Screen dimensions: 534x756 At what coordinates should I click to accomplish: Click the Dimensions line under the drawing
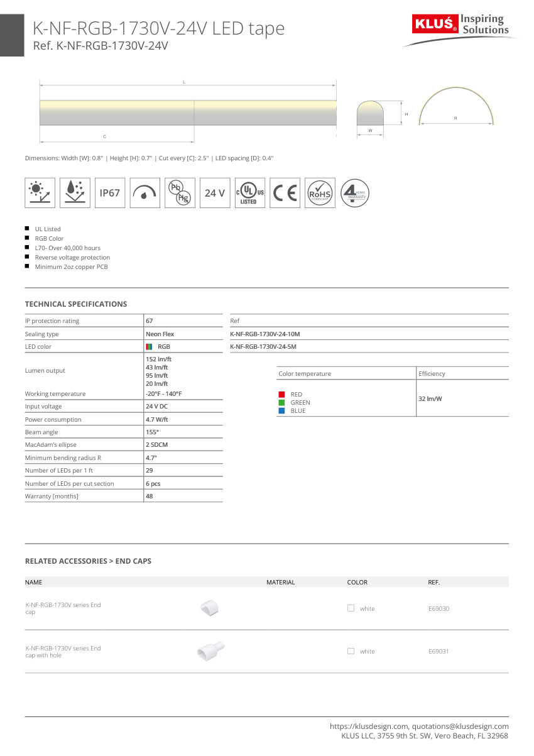(x=150, y=158)
